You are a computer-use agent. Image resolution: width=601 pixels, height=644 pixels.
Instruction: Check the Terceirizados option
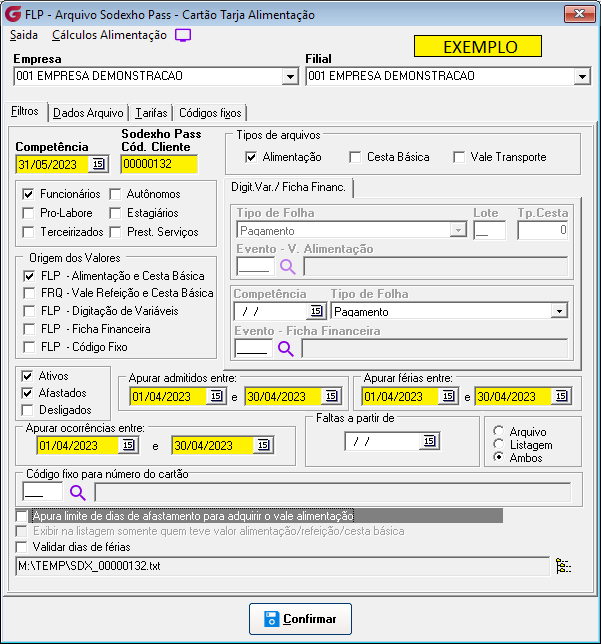[x=28, y=232]
